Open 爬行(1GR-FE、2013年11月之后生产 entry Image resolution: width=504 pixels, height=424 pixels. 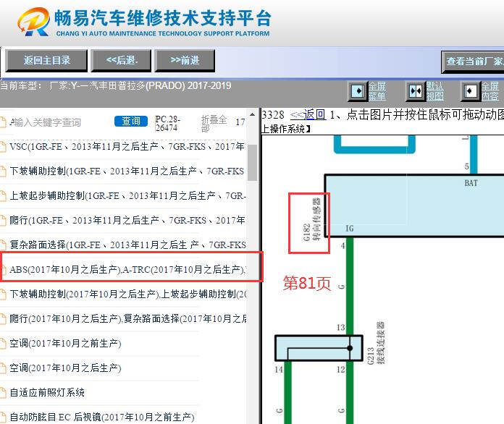[127, 220]
